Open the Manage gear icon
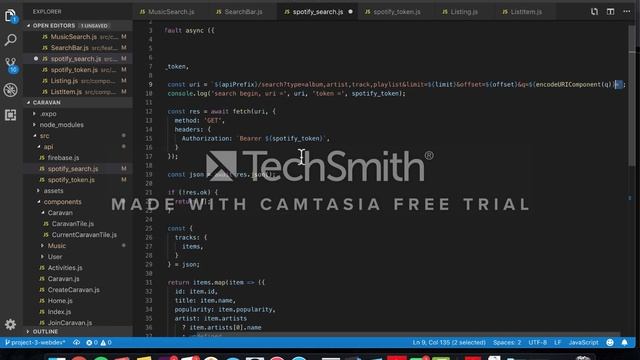The image size is (640, 360). coord(11,324)
